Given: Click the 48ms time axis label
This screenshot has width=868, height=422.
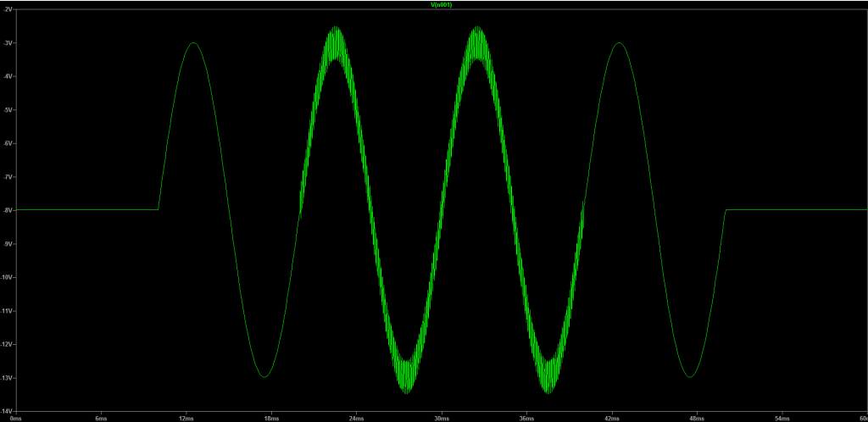Looking at the screenshot, I should 697,418.
